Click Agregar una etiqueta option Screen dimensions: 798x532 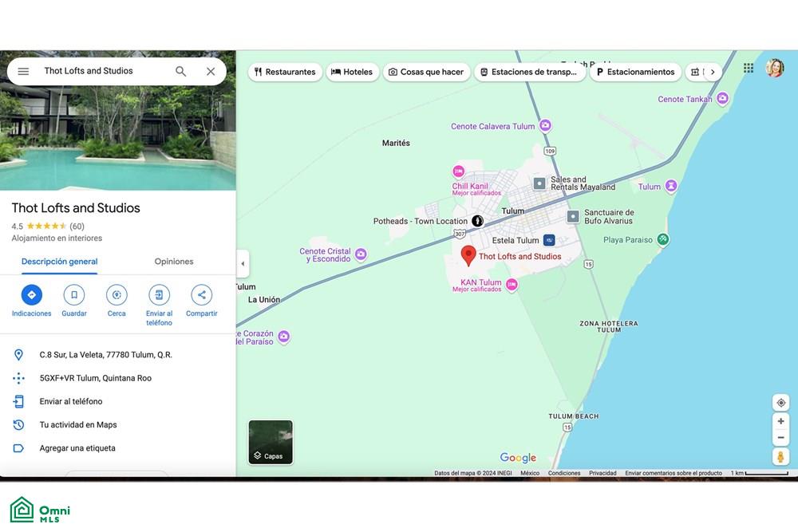coord(77,448)
